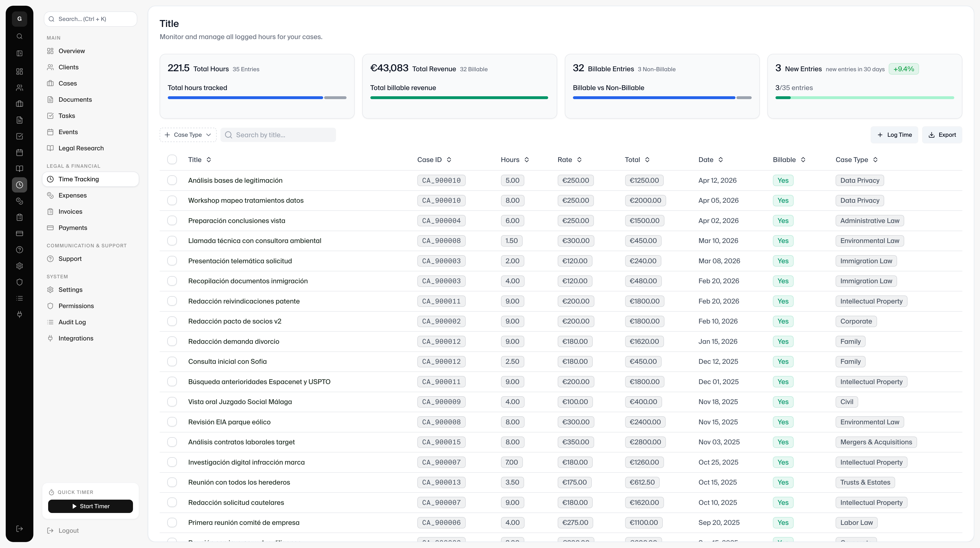Viewport: 980px width, 548px height.
Task: Open the legal research book icon in the dark rail
Action: point(19,168)
